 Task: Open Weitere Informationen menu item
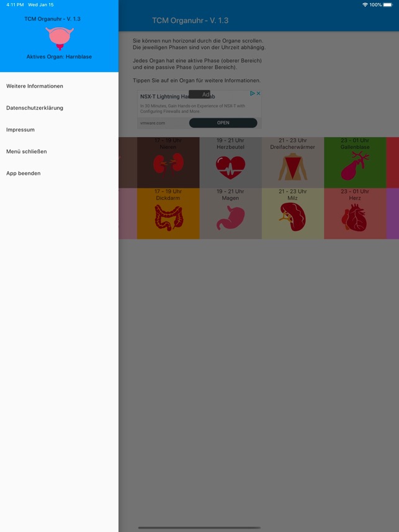[x=35, y=86]
